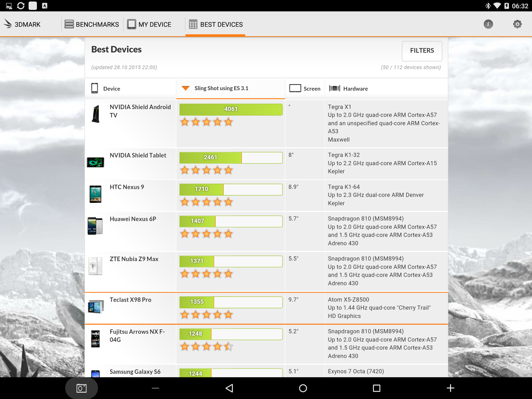
Task: Click star rating for Huawei Nexus 6P
Action: pos(206,234)
